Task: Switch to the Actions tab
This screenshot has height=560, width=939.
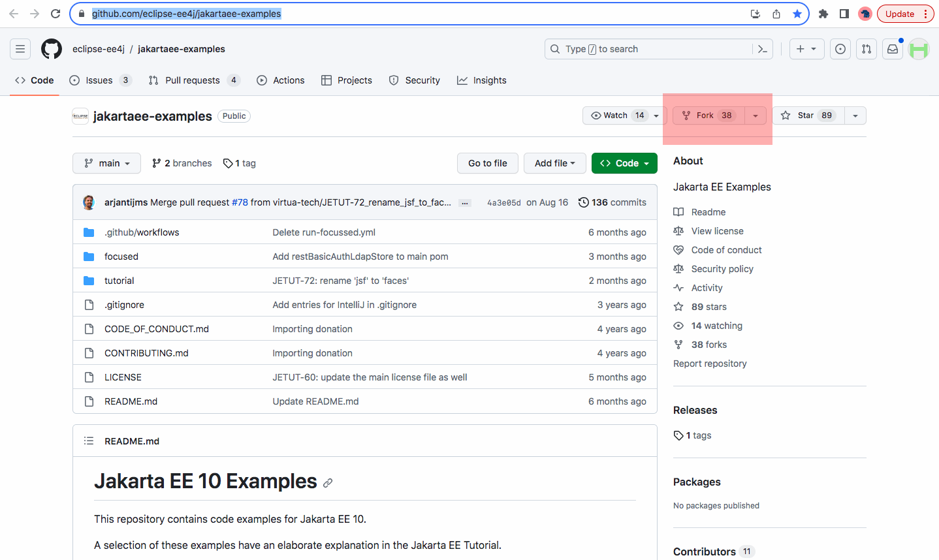Action: pyautogui.click(x=281, y=80)
